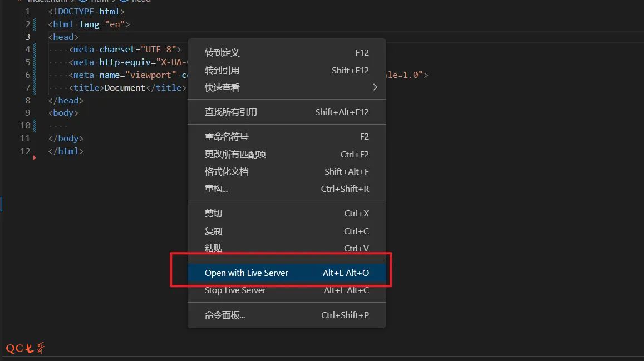The image size is (644, 361).
Task: Open 命令面板... from the menu
Action: (224, 315)
